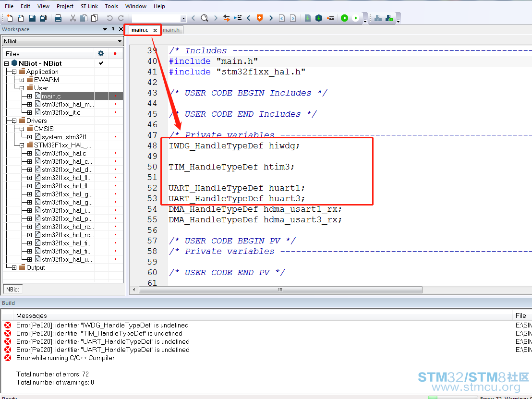Viewport: 532px width, 399px height.
Task: Open the Project menu
Action: 65,6
